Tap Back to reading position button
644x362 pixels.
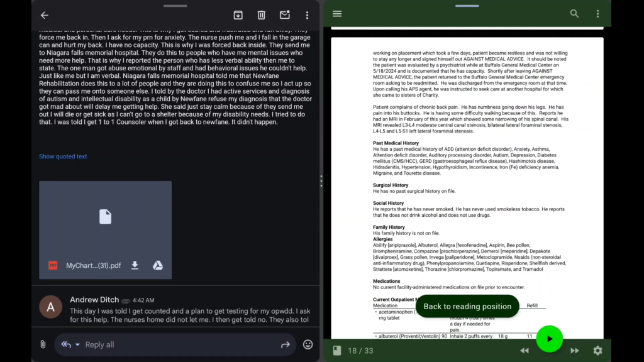coord(467,306)
